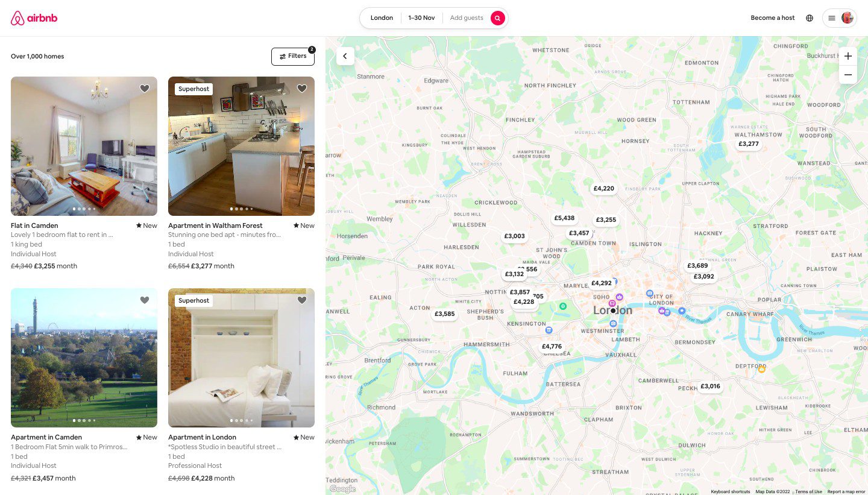Open the globe language selector
The height and width of the screenshot is (495, 868).
[x=810, y=18]
